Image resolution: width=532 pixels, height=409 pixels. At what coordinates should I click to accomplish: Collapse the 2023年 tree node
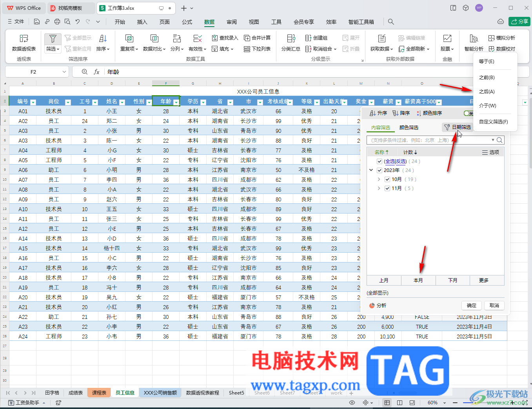(371, 170)
